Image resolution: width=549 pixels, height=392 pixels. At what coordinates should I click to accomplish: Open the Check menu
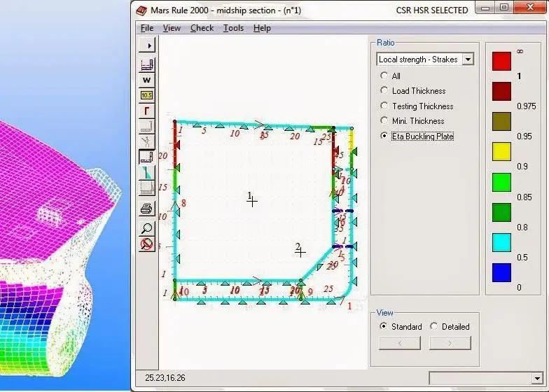click(202, 28)
